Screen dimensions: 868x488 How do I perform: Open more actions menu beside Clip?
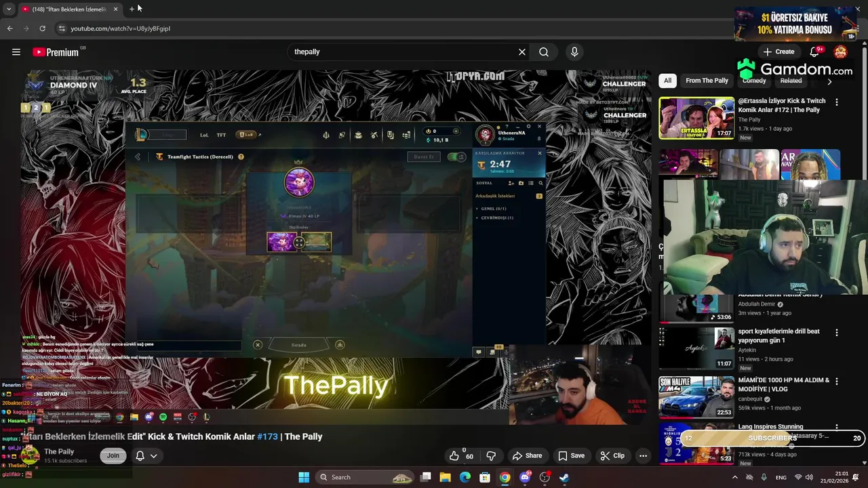643,455
